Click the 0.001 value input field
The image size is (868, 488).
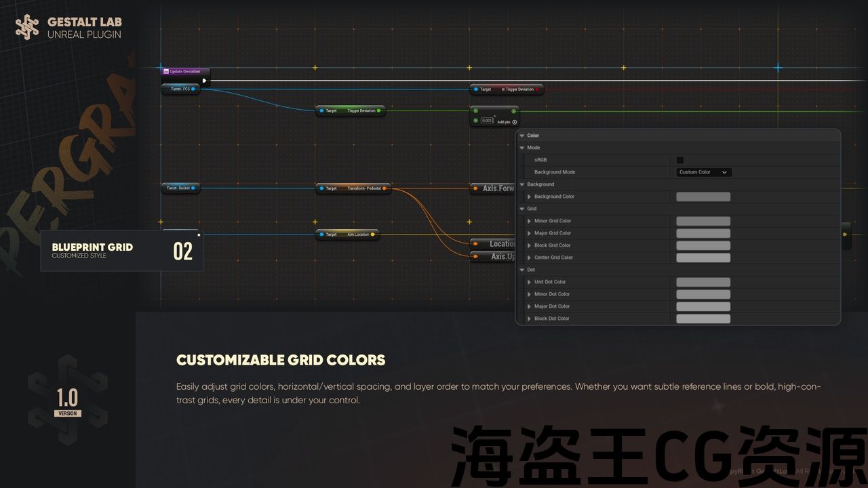tap(486, 121)
